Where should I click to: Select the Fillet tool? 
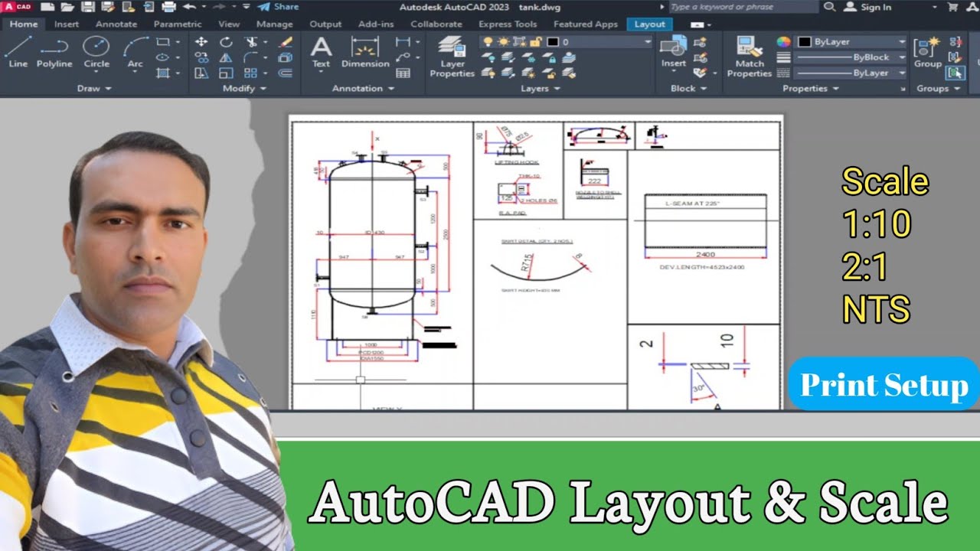[251, 57]
